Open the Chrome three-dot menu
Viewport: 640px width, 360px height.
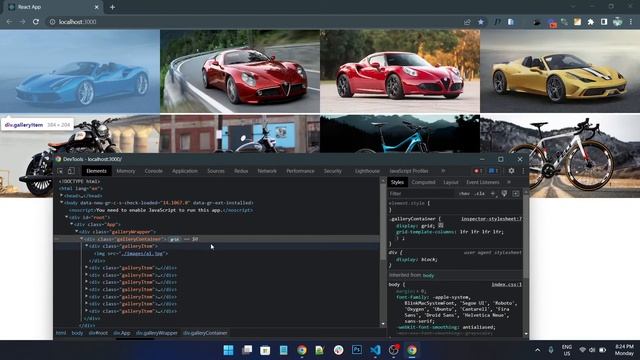(x=631, y=22)
